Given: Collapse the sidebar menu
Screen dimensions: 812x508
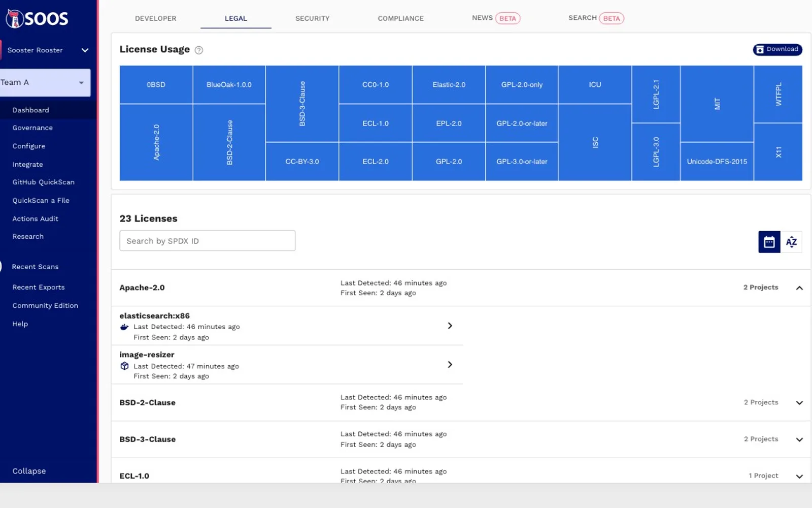Looking at the screenshot, I should point(29,471).
